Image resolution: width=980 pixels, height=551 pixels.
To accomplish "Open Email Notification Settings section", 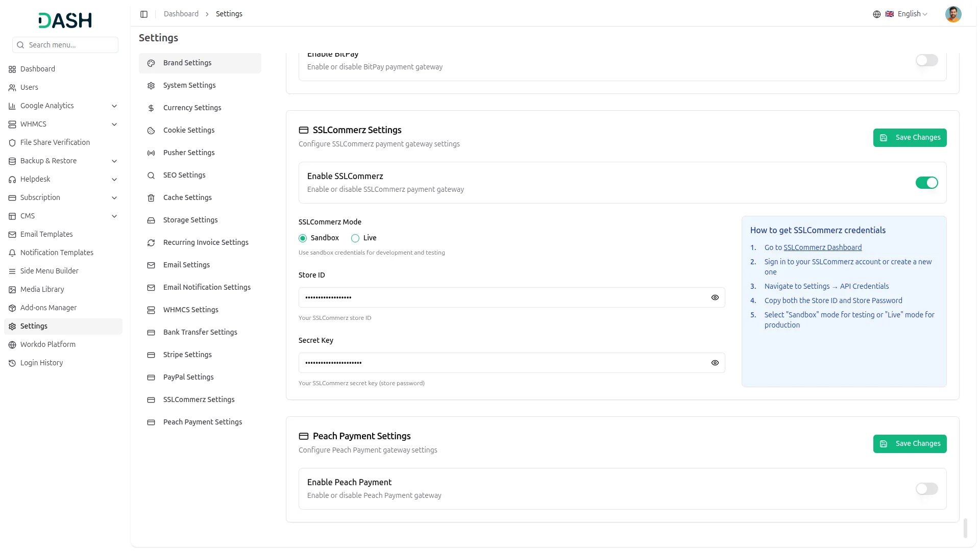I will tap(200, 288).
